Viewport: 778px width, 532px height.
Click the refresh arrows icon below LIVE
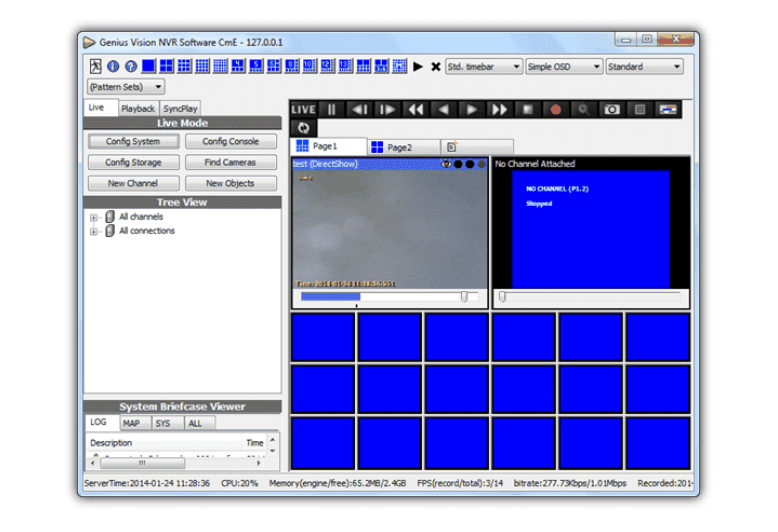303,128
